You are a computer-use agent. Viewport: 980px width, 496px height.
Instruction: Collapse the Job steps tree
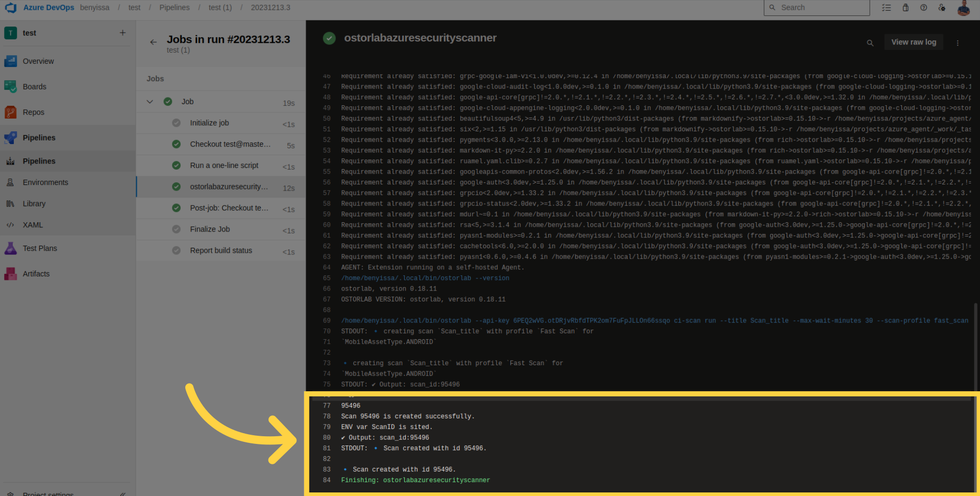[x=150, y=102]
